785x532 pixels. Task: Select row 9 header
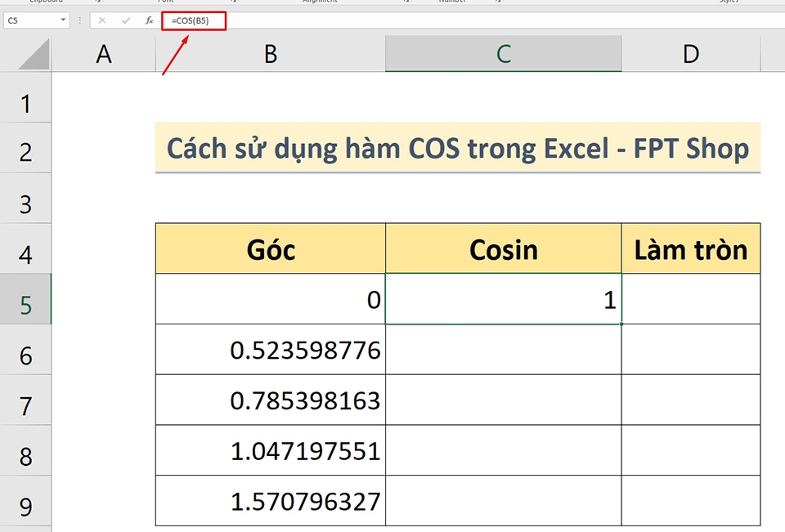click(x=25, y=502)
